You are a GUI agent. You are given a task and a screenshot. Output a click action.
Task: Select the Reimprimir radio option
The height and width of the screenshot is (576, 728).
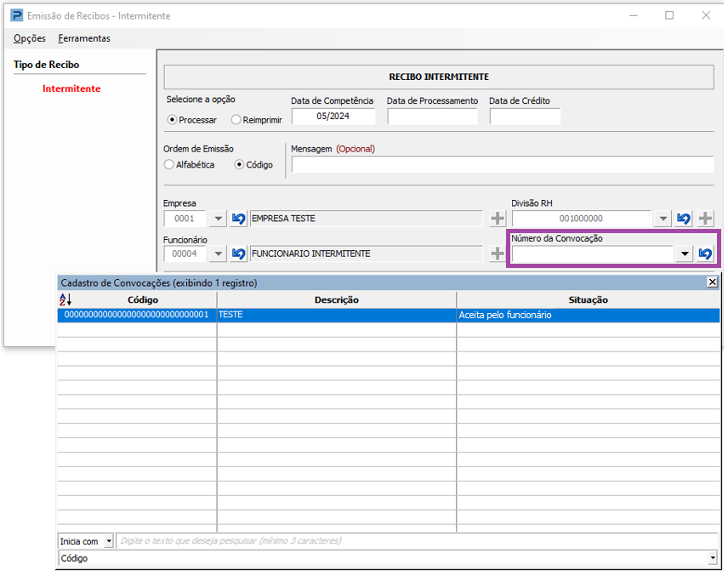coord(257,120)
